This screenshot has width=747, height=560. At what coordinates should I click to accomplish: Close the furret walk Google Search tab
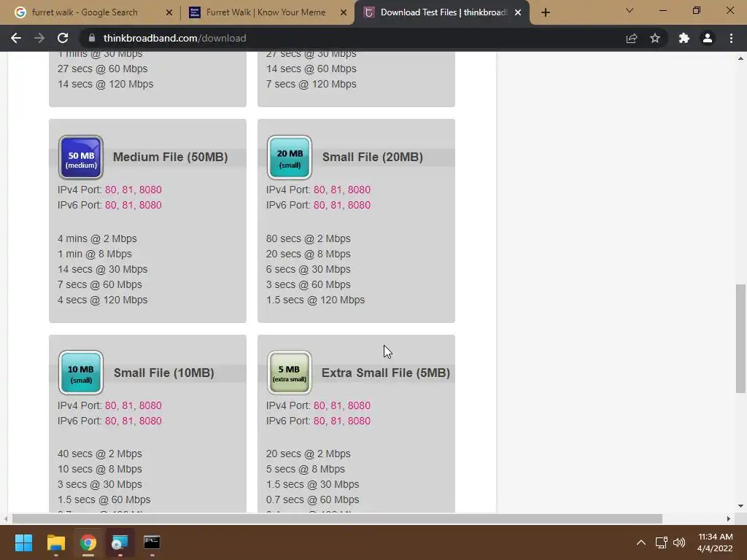coord(169,12)
